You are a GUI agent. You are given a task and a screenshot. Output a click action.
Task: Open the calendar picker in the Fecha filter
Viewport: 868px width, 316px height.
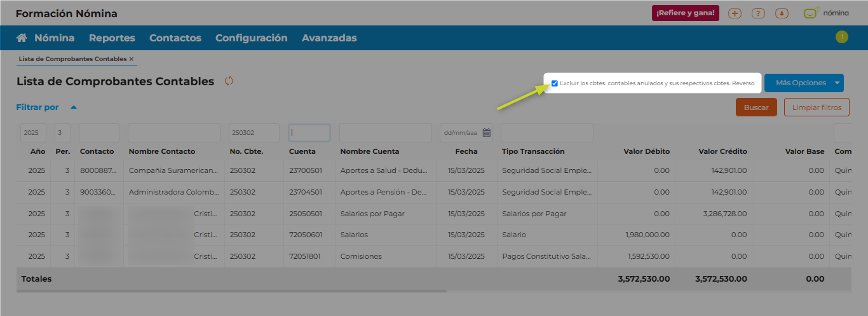[x=487, y=133]
